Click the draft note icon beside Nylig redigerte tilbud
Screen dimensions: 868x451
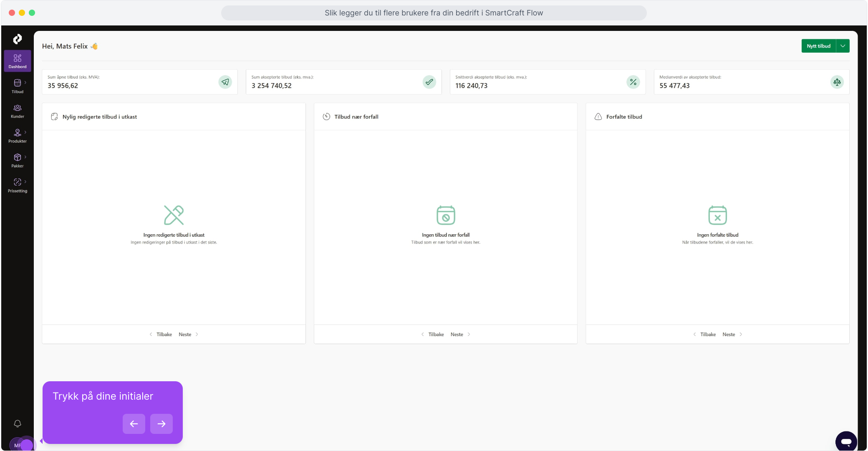(54, 117)
